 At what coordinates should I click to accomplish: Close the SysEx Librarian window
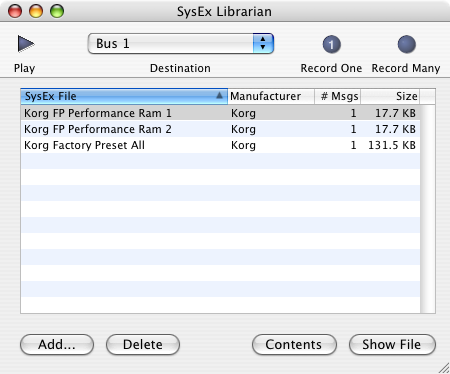coord(15,11)
